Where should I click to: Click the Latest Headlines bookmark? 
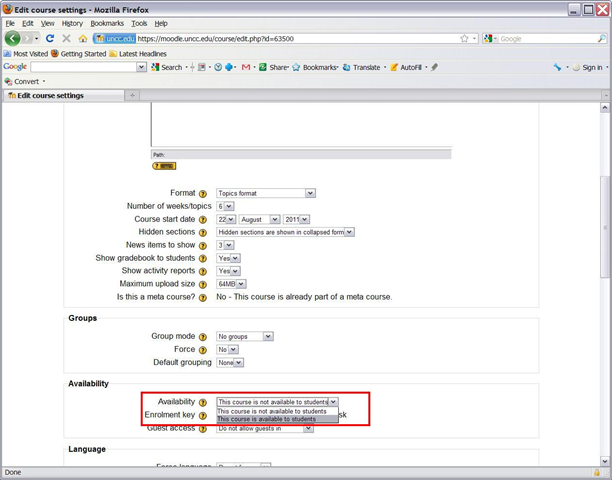coord(139,53)
